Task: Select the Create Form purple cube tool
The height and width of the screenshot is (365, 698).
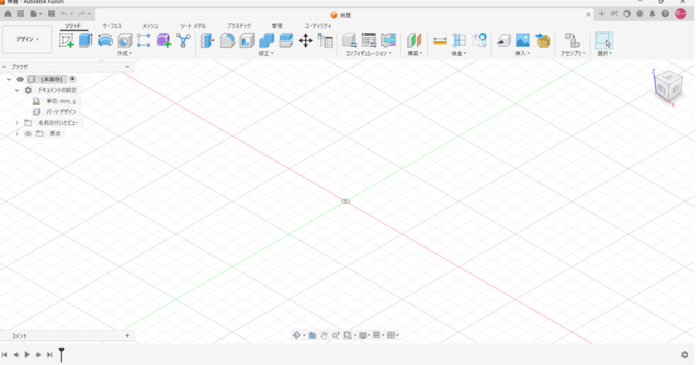Action: click(x=163, y=41)
